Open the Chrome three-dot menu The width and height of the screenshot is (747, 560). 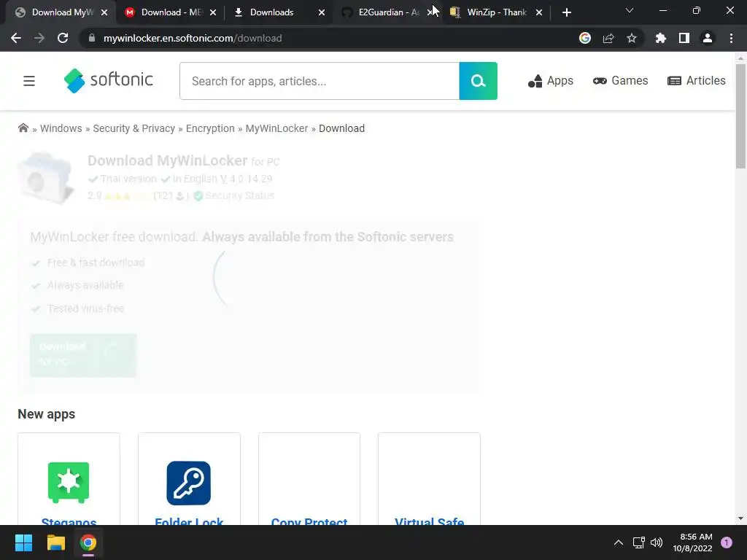coord(731,38)
